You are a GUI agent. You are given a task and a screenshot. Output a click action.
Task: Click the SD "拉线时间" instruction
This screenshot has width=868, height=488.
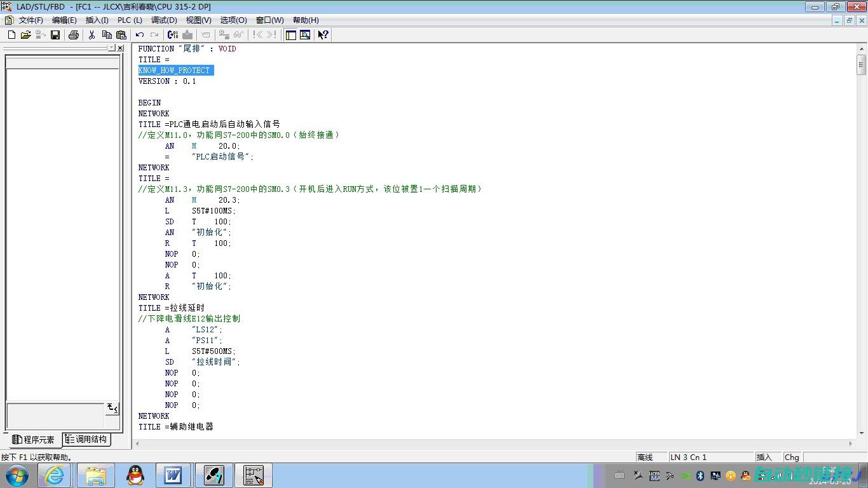tap(203, 362)
